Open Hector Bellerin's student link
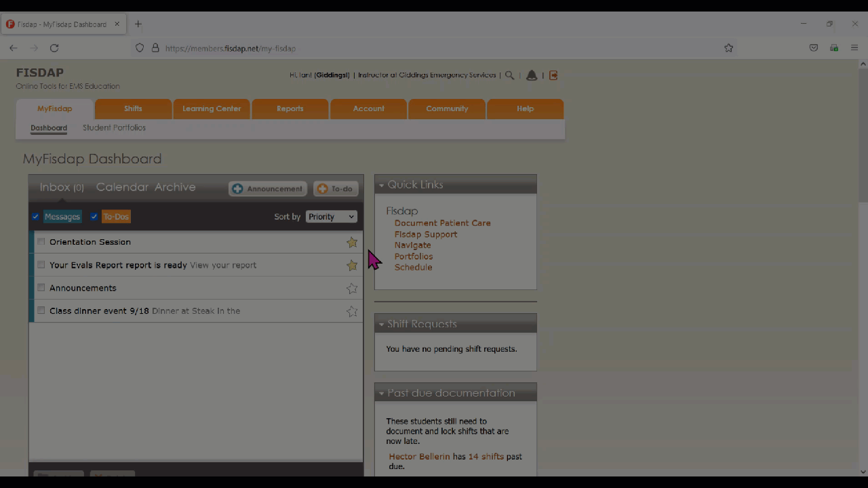This screenshot has width=868, height=488. point(419,457)
